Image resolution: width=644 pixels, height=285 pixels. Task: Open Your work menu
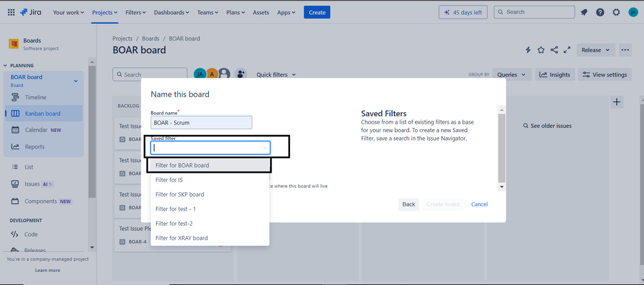coord(68,12)
